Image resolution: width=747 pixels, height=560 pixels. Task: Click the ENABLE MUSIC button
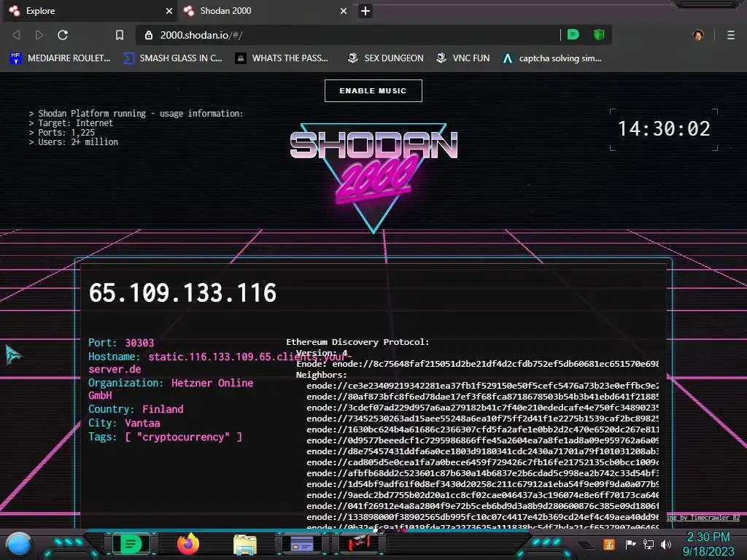click(373, 90)
